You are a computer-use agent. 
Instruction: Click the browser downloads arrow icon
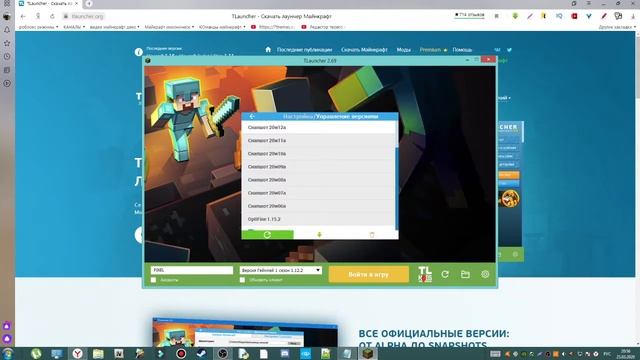click(633, 16)
